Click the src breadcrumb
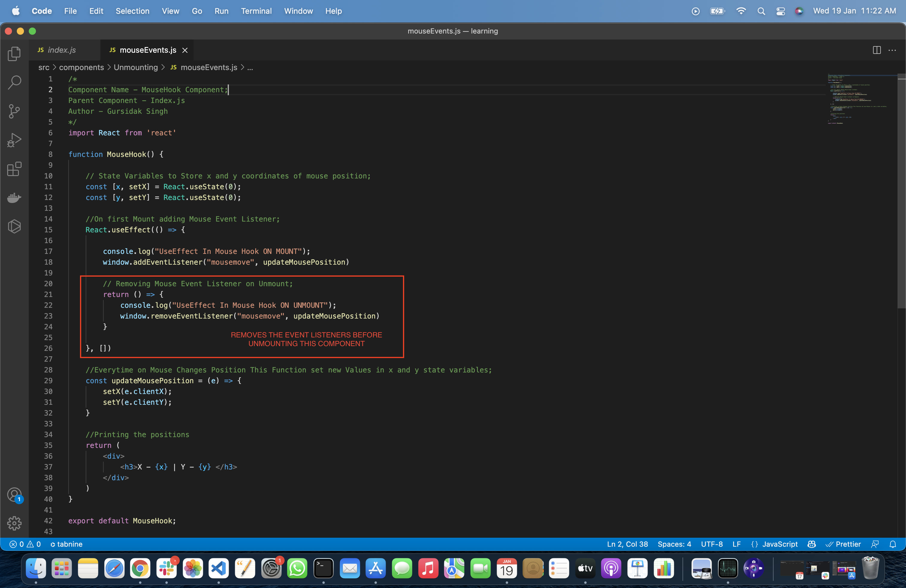Image resolution: width=906 pixels, height=588 pixels. click(x=44, y=67)
